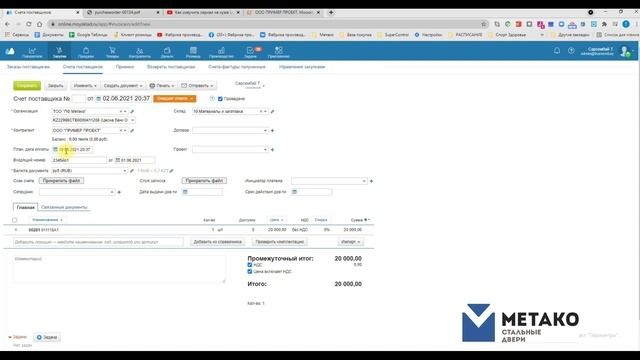The width and height of the screenshot is (640, 360).
Task: Switch to Счета поставщиков tab
Action: (83, 67)
